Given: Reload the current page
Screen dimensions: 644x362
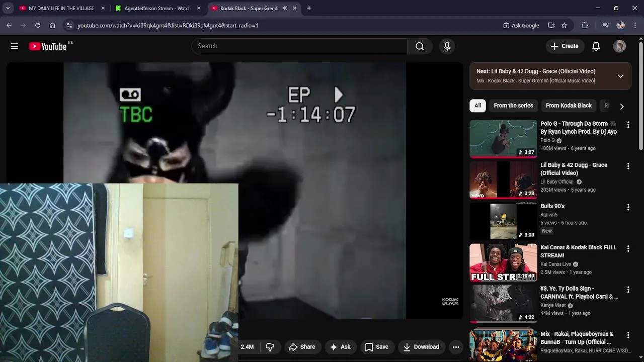Looking at the screenshot, I should [38, 25].
